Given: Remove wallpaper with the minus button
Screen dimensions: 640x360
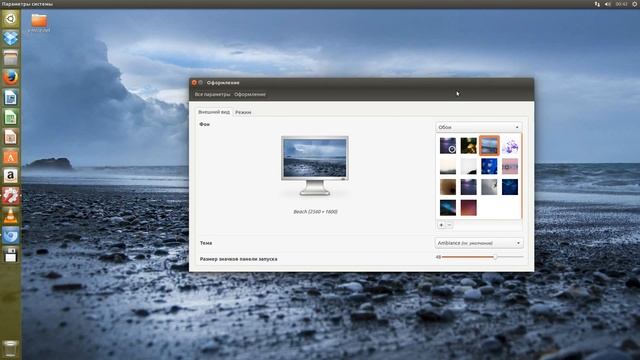Looking at the screenshot, I should point(449,225).
